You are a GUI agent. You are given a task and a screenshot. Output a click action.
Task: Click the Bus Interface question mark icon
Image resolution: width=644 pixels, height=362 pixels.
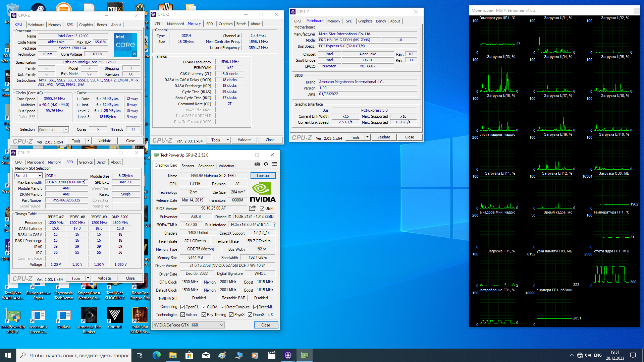tap(274, 225)
